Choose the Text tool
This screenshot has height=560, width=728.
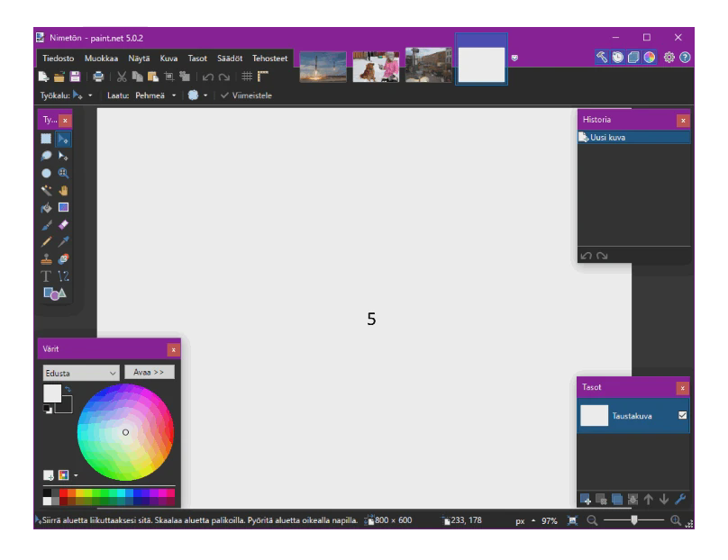pyautogui.click(x=46, y=276)
